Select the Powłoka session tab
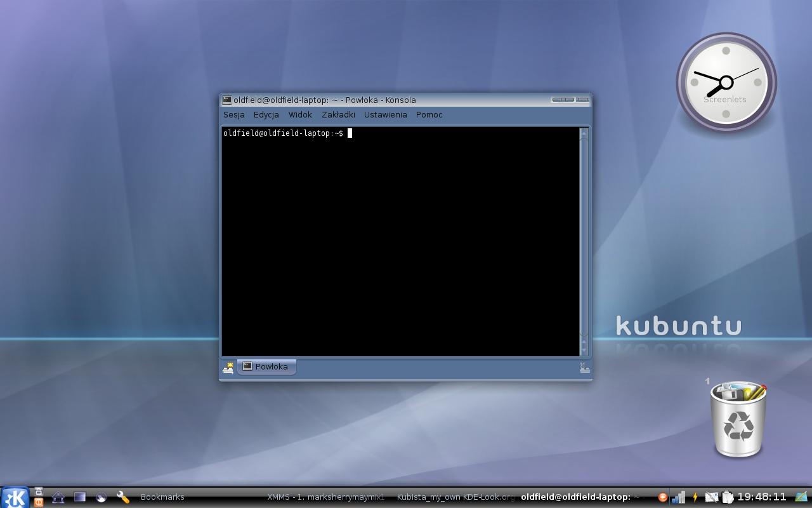Image resolution: width=812 pixels, height=508 pixels. (x=266, y=367)
